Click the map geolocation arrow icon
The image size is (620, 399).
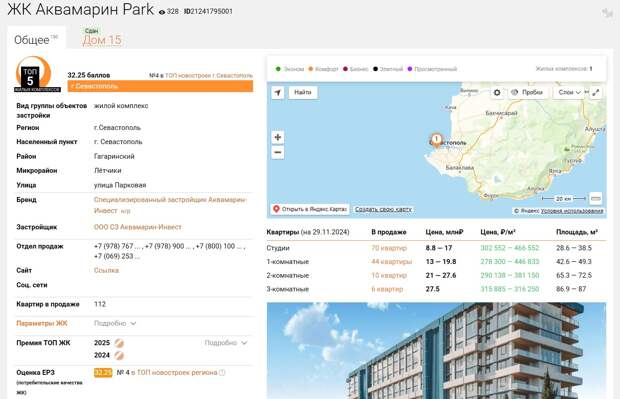coord(278,93)
